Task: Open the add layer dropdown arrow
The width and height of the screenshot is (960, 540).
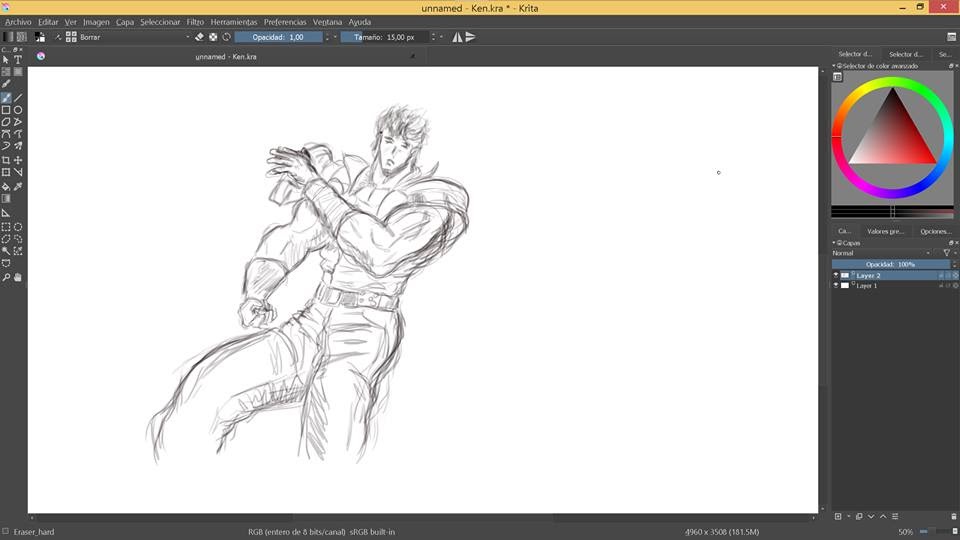Action: (849, 516)
